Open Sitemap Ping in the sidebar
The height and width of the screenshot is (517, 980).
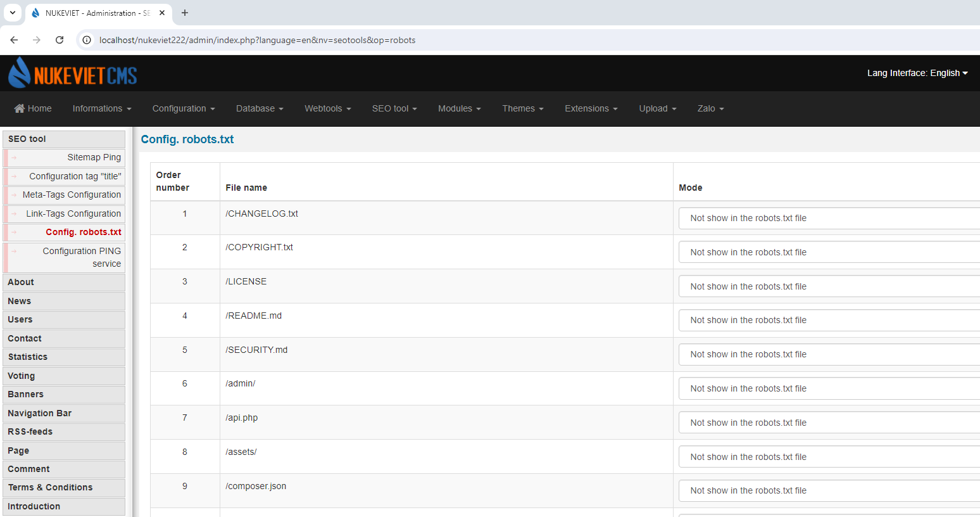click(x=64, y=157)
